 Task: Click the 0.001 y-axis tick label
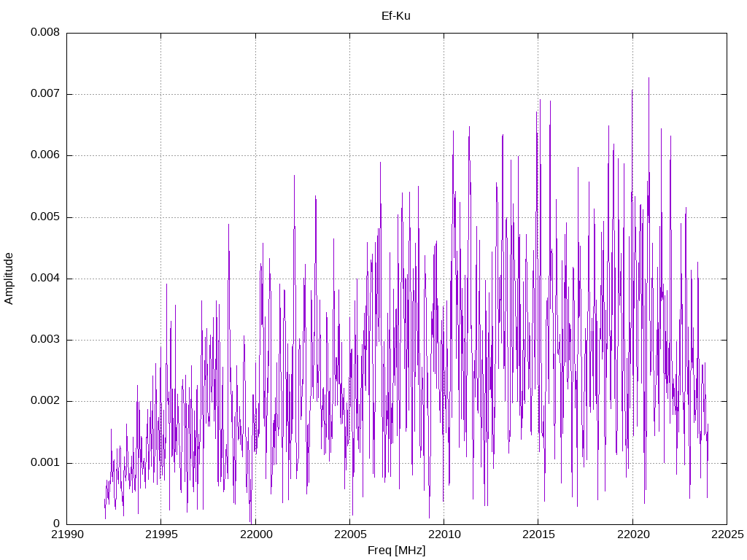coord(45,462)
